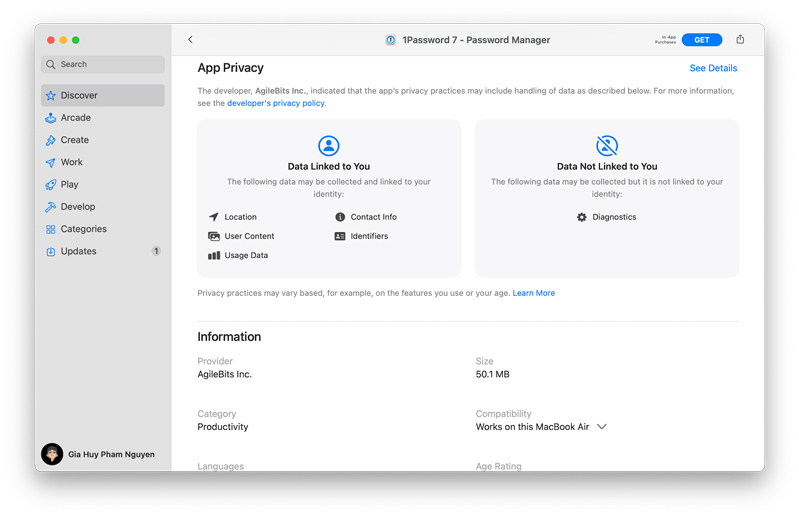
Task: Expand the Compatibility chevron
Action: click(x=602, y=427)
